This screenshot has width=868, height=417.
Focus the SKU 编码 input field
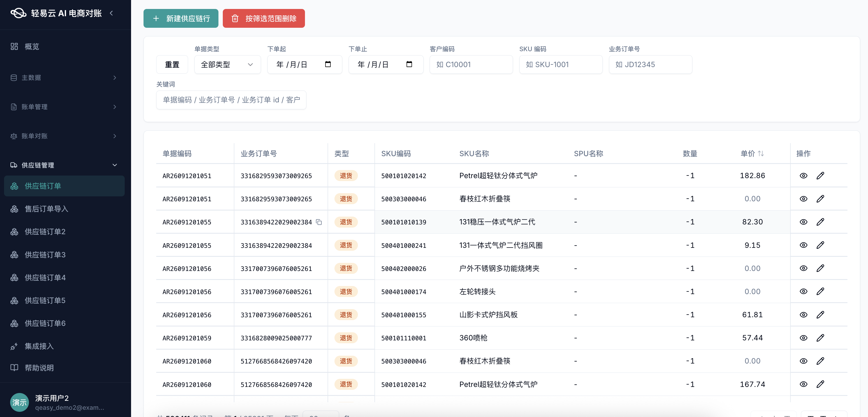[561, 64]
